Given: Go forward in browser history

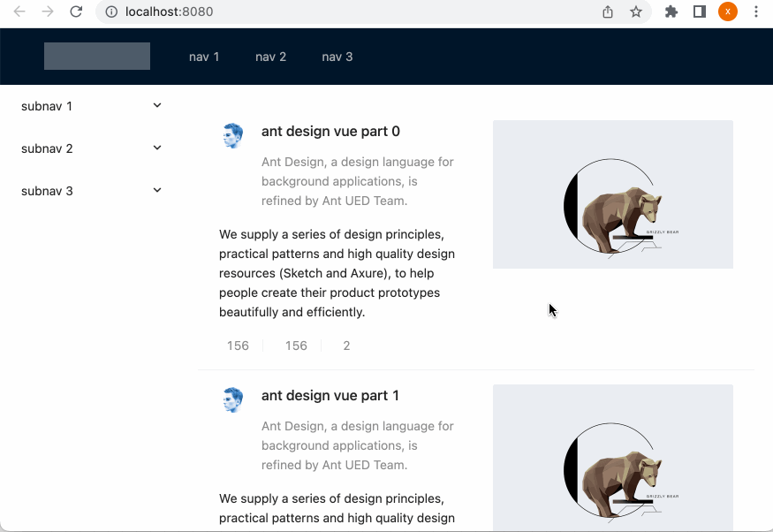Looking at the screenshot, I should [48, 11].
